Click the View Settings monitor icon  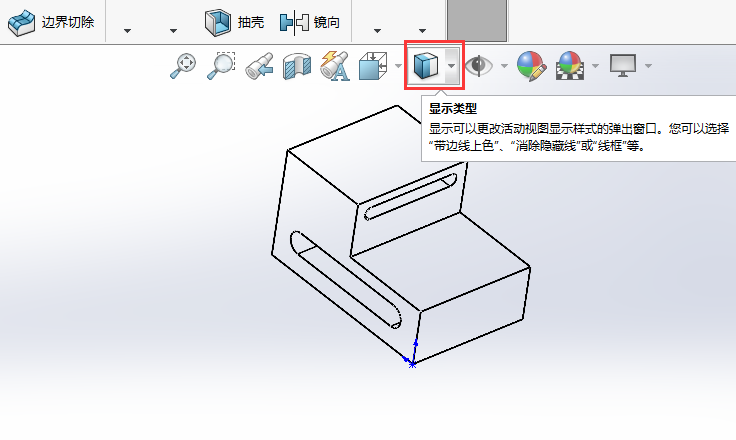(623, 65)
